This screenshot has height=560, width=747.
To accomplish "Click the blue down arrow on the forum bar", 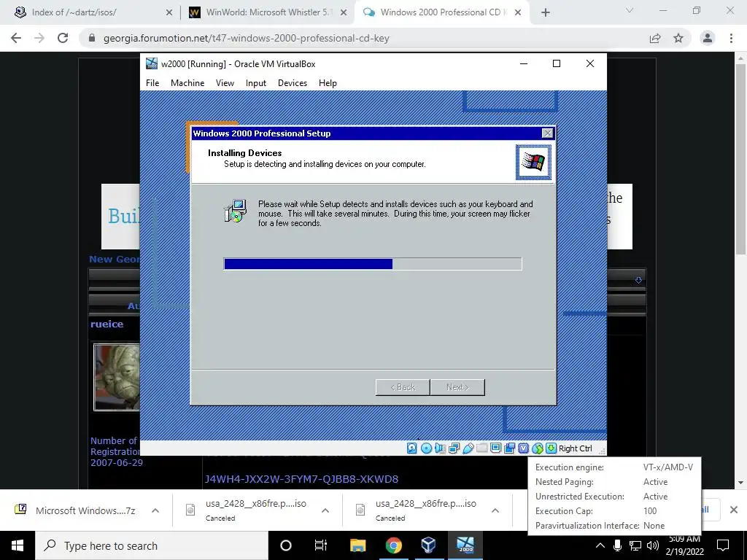I will [x=638, y=280].
